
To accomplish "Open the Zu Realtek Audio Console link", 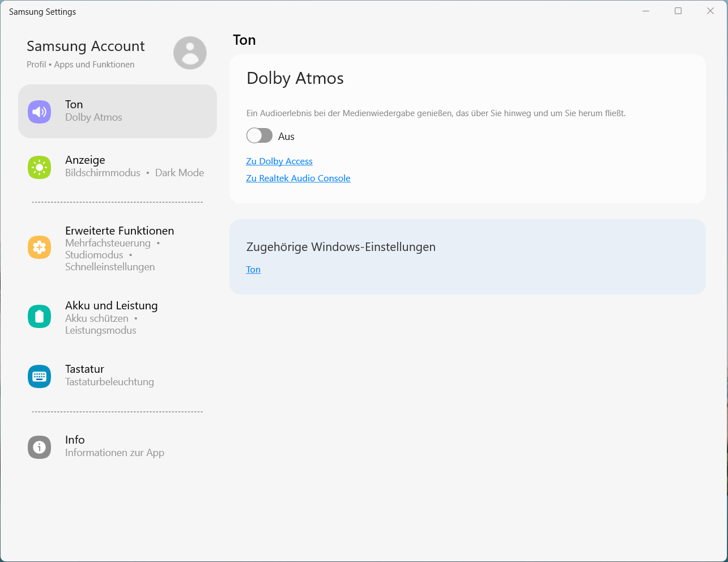I will (x=298, y=178).
